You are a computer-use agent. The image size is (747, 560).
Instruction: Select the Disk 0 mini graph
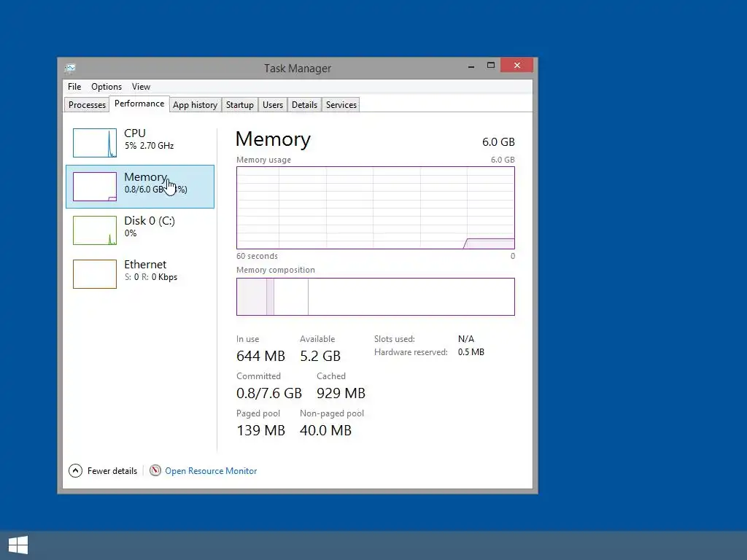(x=94, y=230)
